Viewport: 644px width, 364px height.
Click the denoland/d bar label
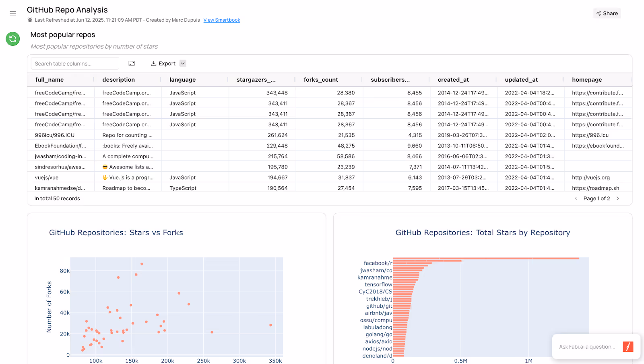[377, 356]
